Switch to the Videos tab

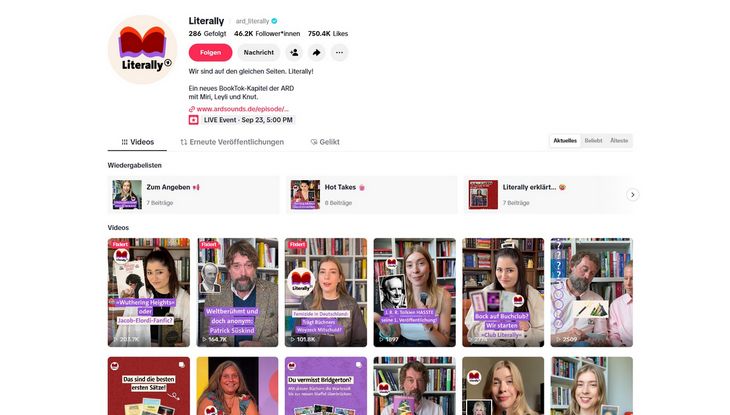click(x=137, y=142)
